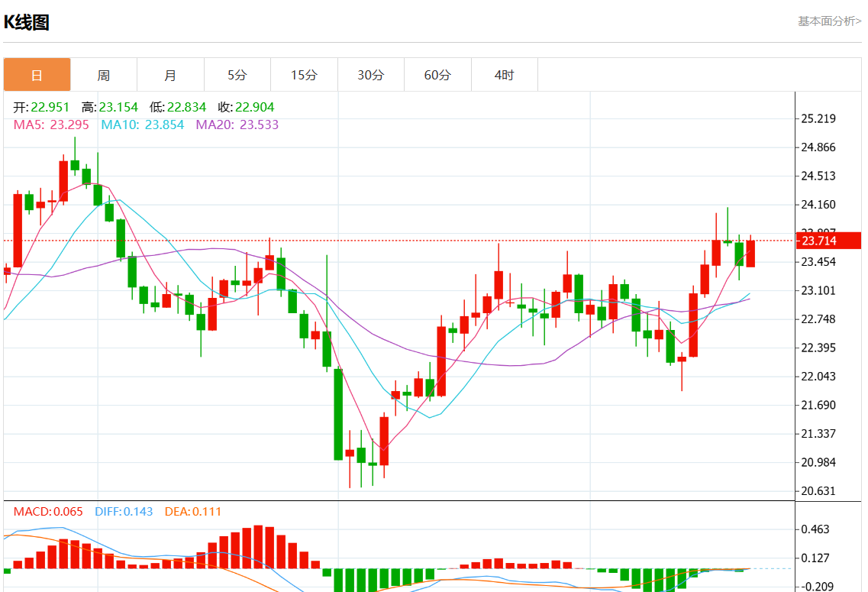Click the 21.690 price axis label

(x=818, y=406)
